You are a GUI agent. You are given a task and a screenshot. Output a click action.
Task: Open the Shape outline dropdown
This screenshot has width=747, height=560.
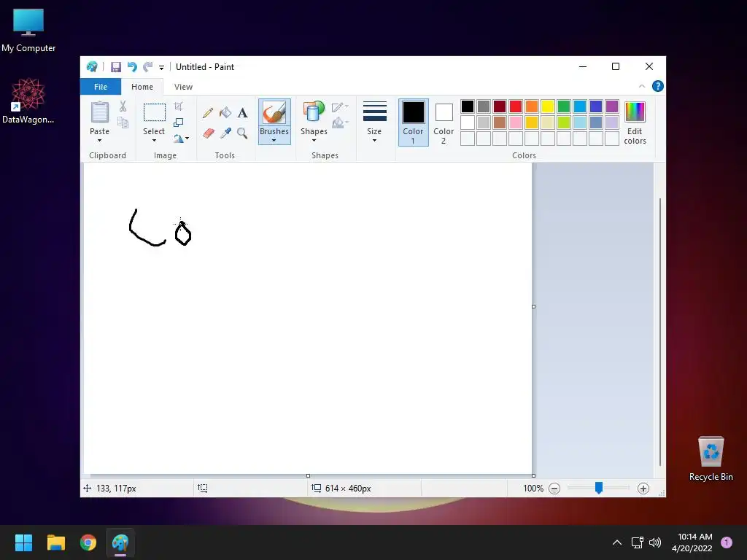click(340, 106)
